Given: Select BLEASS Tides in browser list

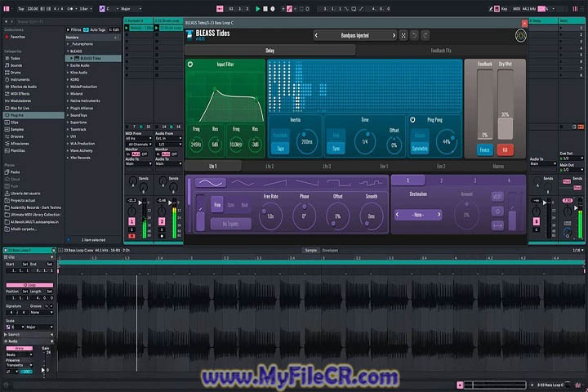Looking at the screenshot, I should [93, 58].
